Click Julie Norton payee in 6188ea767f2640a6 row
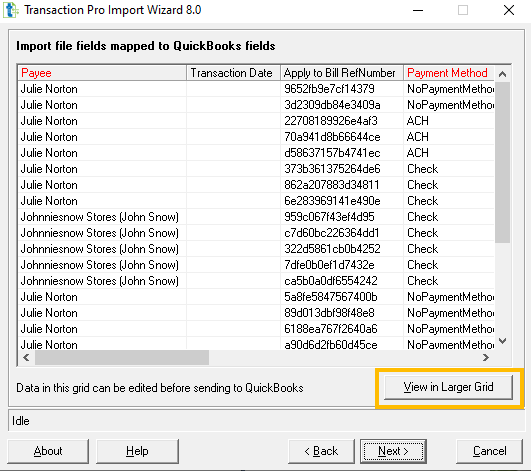The image size is (531, 471). [102, 329]
